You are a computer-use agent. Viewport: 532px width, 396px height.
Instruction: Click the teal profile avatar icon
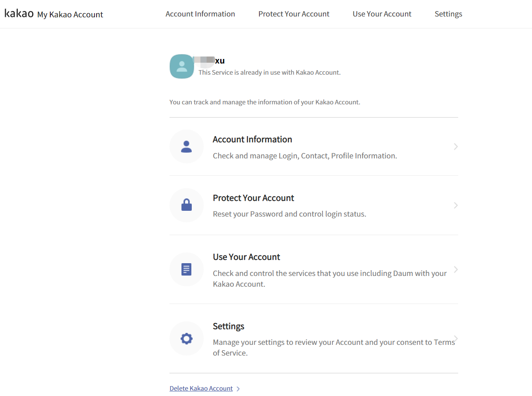coord(182,66)
